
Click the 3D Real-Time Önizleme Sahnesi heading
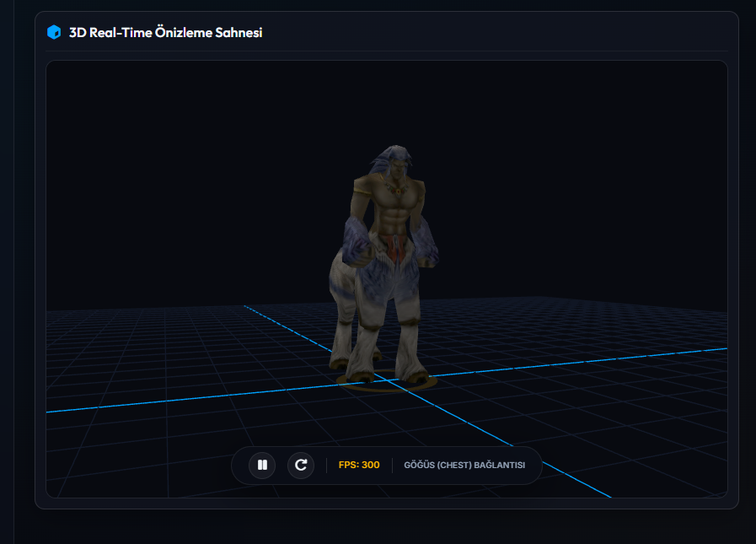[165, 32]
